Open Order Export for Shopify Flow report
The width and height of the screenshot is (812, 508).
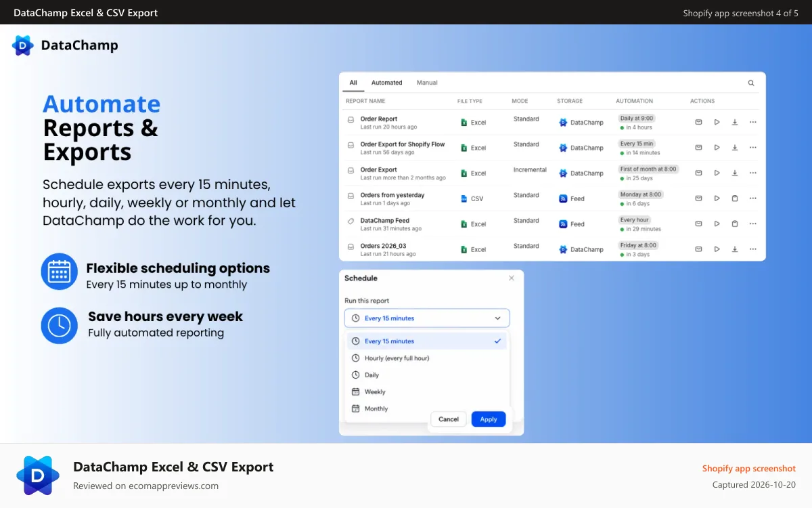coord(403,144)
